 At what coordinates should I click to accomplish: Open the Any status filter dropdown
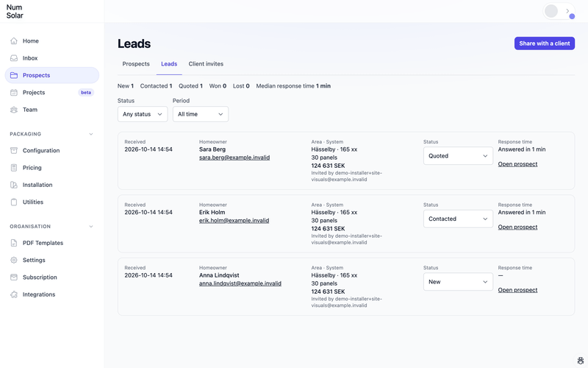[143, 114]
